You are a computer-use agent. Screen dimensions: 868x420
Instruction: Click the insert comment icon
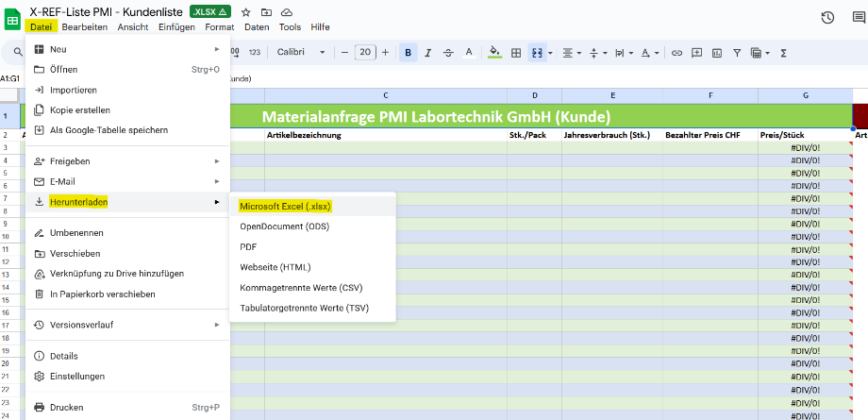tap(697, 53)
